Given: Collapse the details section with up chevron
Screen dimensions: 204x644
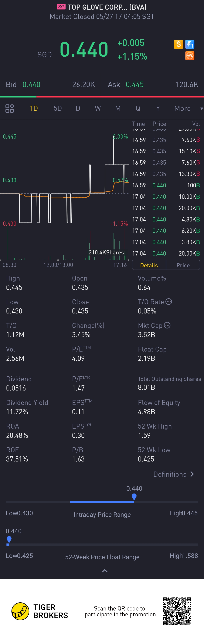Looking at the screenshot, I should tap(105, 571).
